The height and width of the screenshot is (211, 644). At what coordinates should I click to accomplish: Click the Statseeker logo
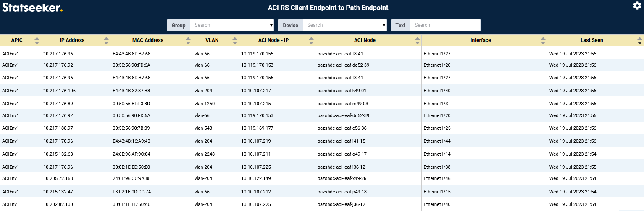tap(32, 7)
